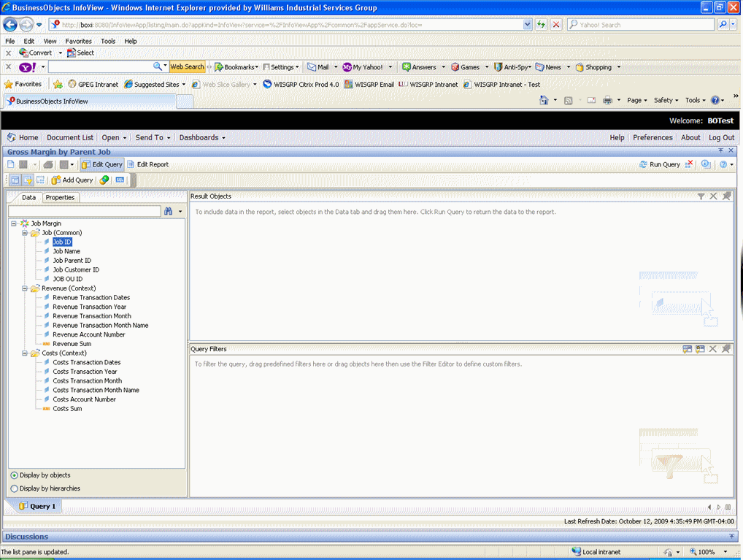
Task: Open the zoom level 100% dropdown
Action: pyautogui.click(x=725, y=552)
